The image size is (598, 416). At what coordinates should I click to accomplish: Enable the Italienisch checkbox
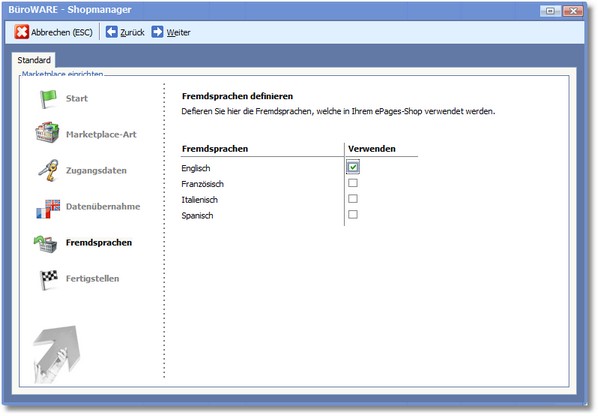coord(353,199)
